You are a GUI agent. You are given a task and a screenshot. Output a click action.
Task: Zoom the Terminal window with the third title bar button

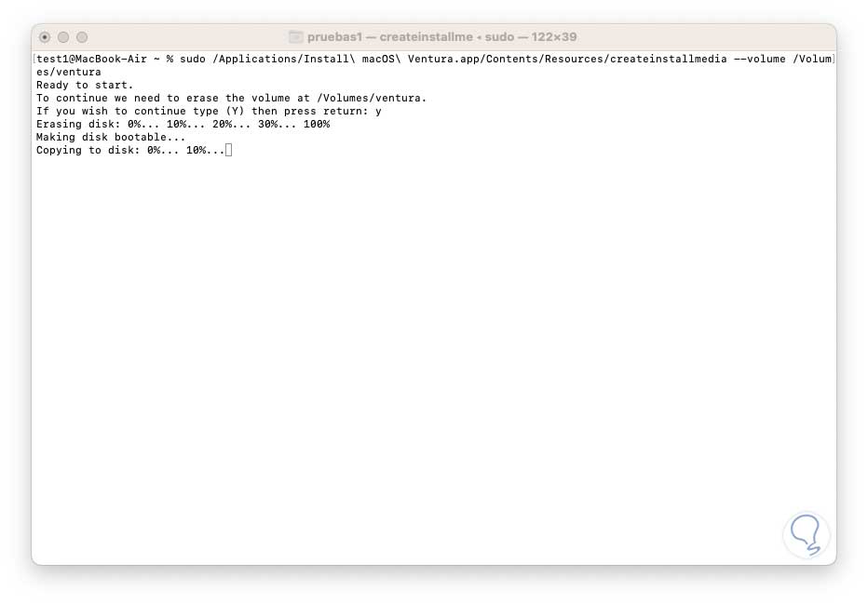[82, 37]
